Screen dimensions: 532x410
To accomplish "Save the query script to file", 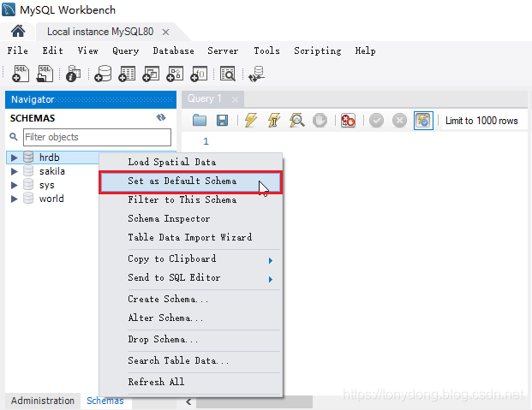I will 222,121.
